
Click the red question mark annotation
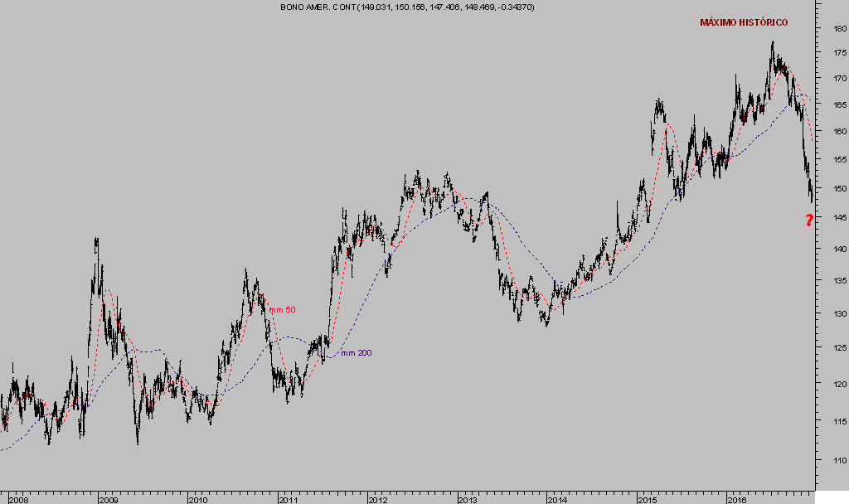coord(809,220)
